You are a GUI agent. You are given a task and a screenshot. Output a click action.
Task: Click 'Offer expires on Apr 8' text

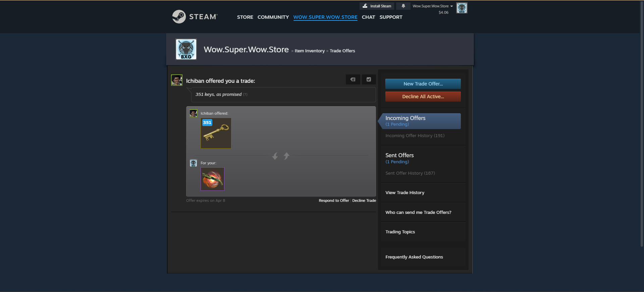click(206, 200)
